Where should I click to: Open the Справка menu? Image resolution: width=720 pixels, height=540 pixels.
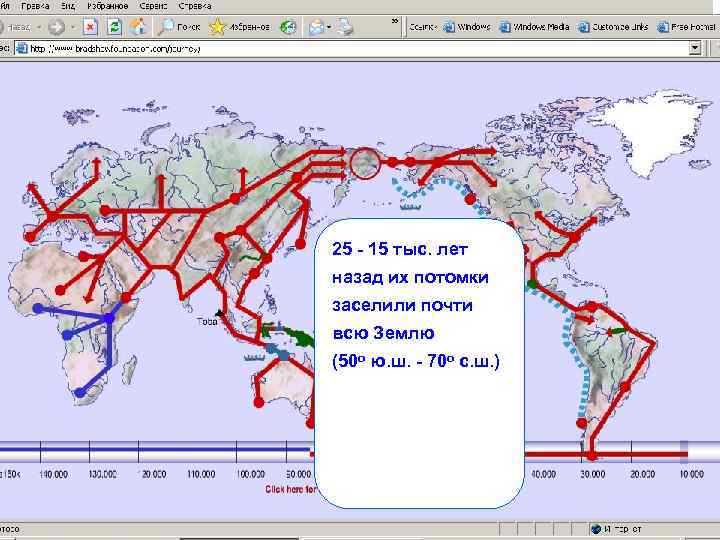[195, 6]
